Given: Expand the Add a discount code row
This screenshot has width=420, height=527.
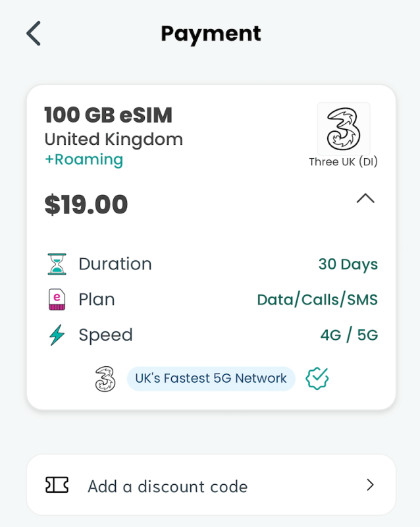Looking at the screenshot, I should point(211,485).
